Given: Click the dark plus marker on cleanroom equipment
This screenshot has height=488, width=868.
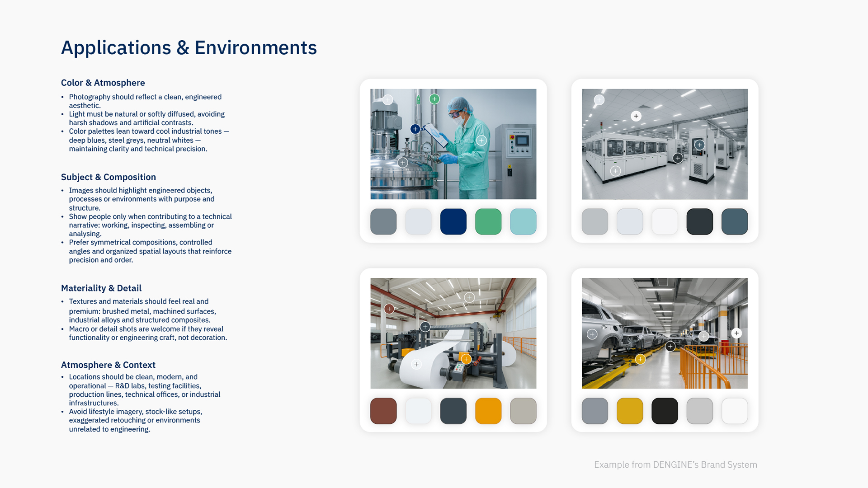Looking at the screenshot, I should tap(677, 158).
